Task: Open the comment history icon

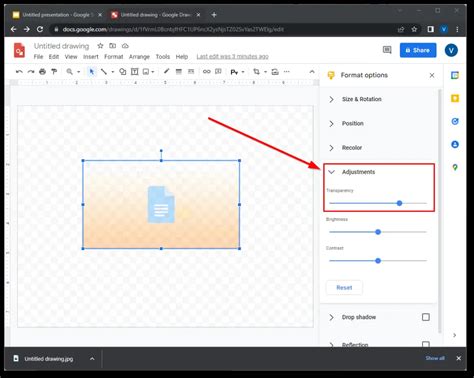Action: click(x=387, y=50)
